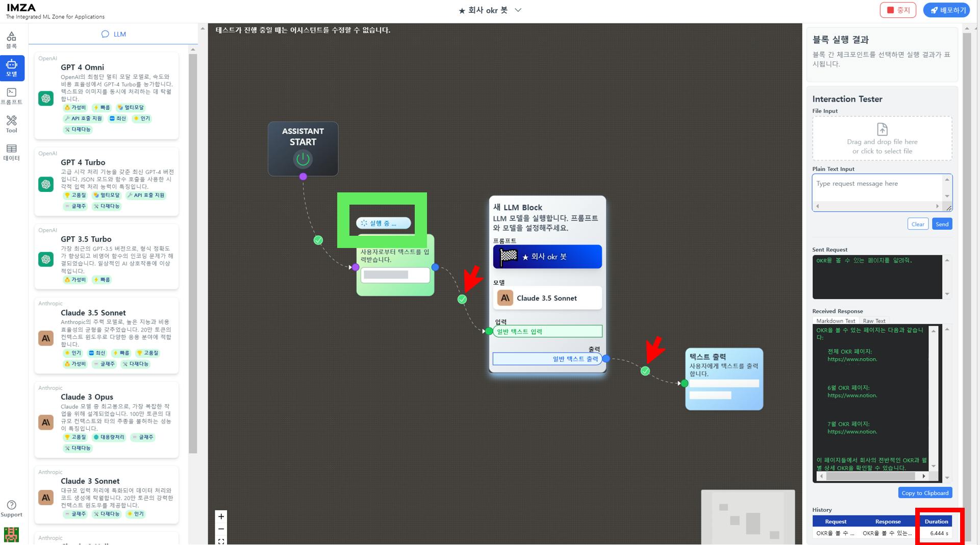The height and width of the screenshot is (545, 980).
Task: Stop the test with 중지 button
Action: [x=898, y=10]
